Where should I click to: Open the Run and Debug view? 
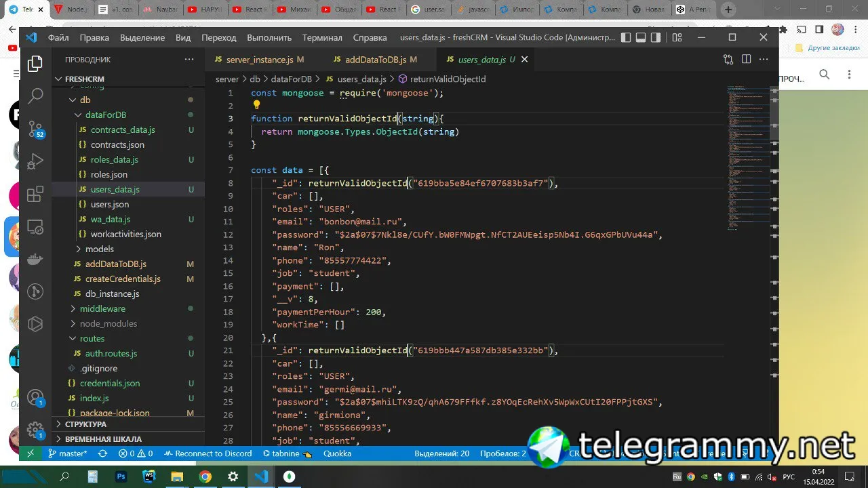click(35, 161)
